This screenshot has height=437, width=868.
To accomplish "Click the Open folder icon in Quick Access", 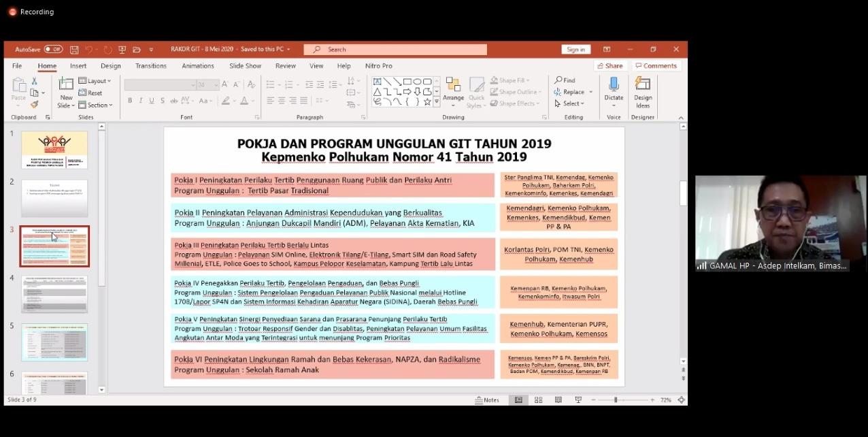I will pos(137,50).
